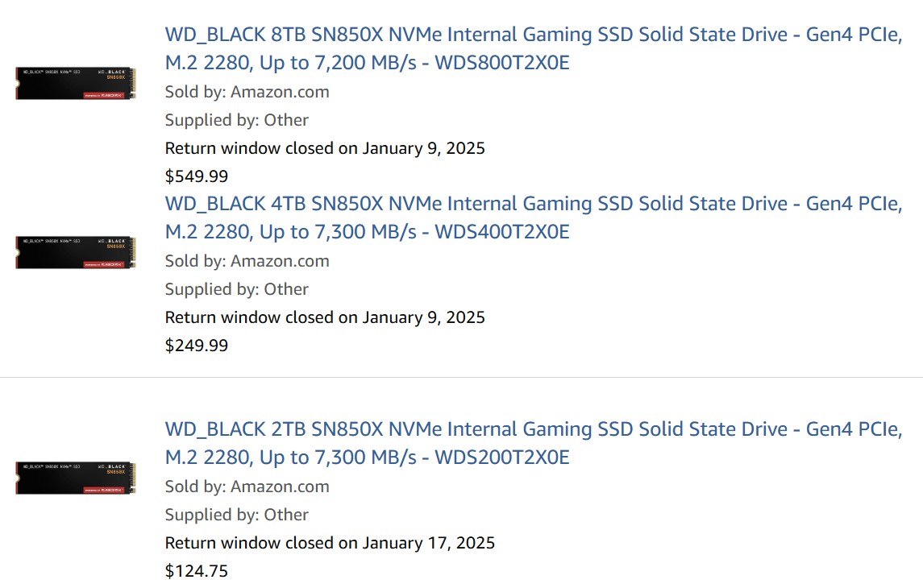923x588 pixels.
Task: Click "Sold by: Amazon.com" under 8TB drive
Action: pyautogui.click(x=247, y=92)
